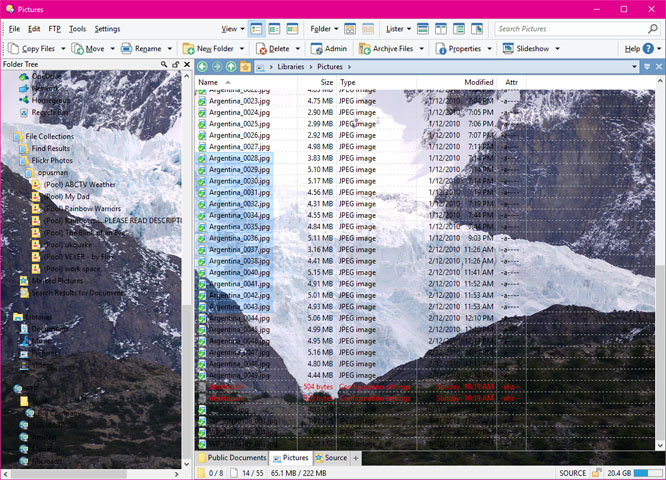Toggle checkbox for Argentina_0023.jpg
The image size is (666, 480).
click(x=202, y=101)
